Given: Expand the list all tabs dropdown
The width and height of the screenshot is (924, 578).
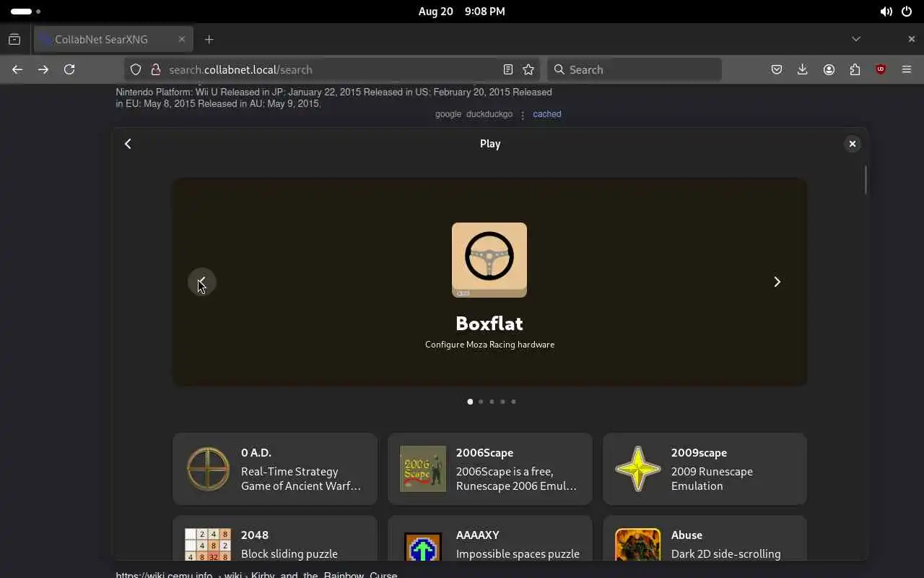Looking at the screenshot, I should pos(856,39).
